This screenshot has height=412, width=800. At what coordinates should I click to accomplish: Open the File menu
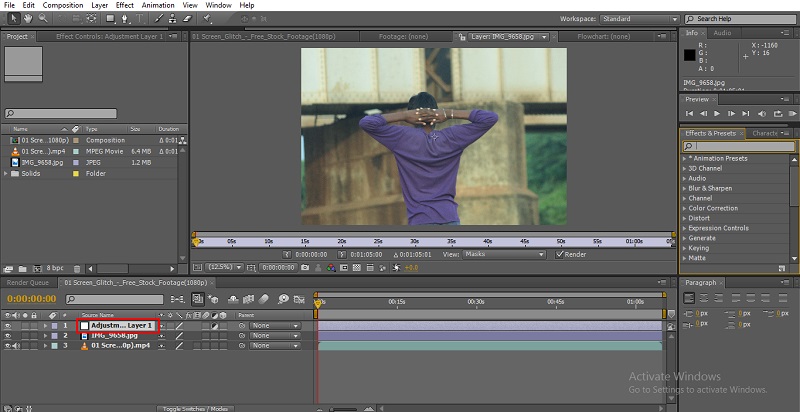click(9, 5)
